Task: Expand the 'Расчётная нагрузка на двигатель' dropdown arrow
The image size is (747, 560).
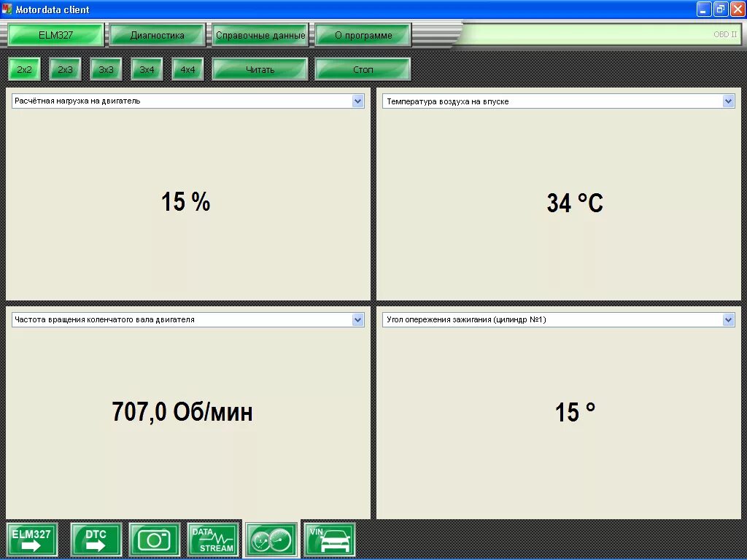Action: tap(357, 101)
